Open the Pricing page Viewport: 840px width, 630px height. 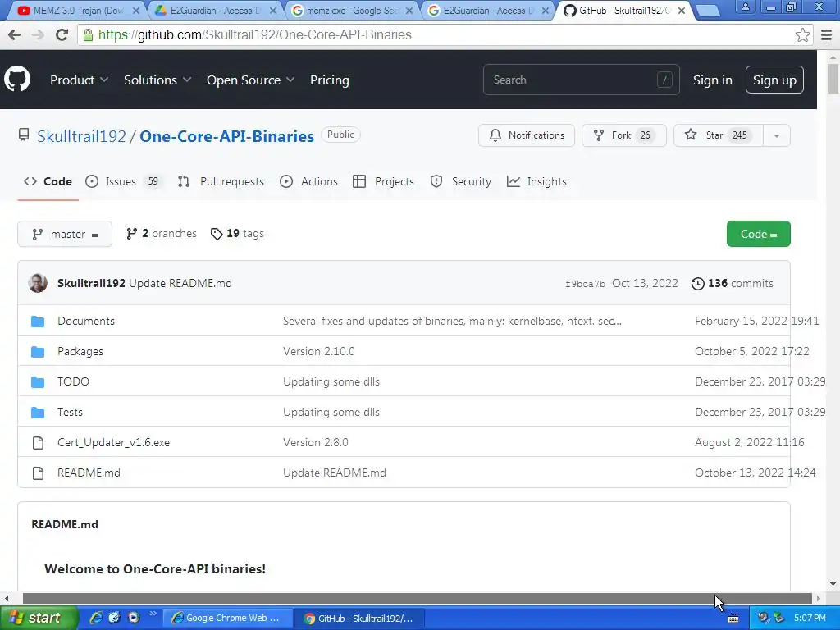[330, 80]
